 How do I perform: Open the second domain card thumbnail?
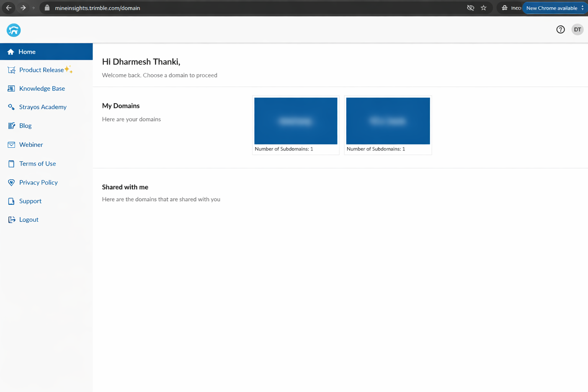click(x=388, y=121)
